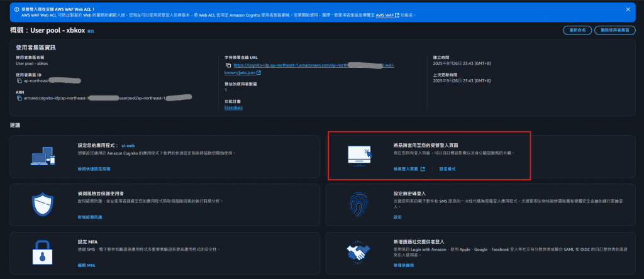Open the 管理供應商 manage providers link
This screenshot has width=644, height=279.
403,265
